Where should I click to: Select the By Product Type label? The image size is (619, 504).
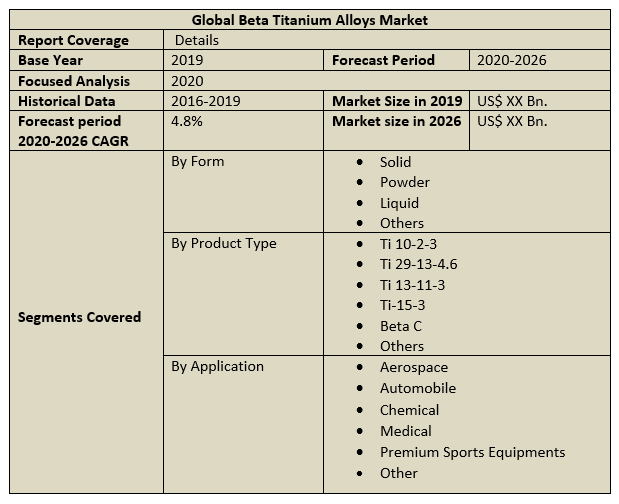coord(224,244)
